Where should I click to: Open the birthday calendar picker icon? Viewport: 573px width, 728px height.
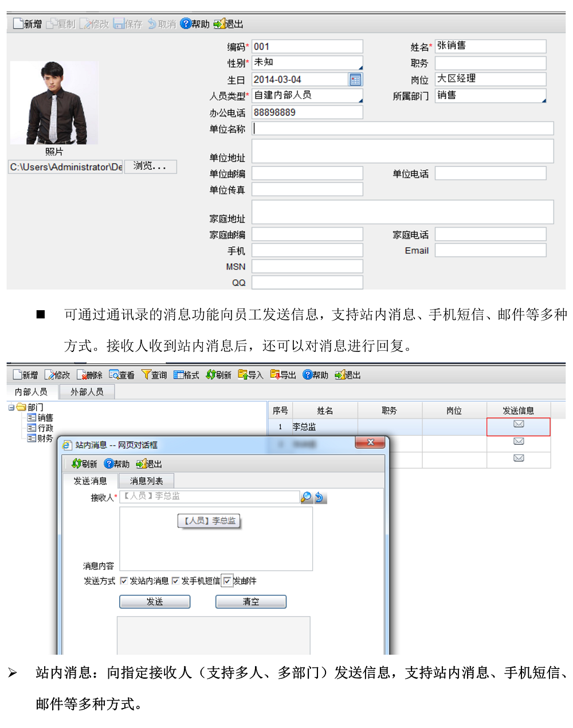tap(355, 80)
